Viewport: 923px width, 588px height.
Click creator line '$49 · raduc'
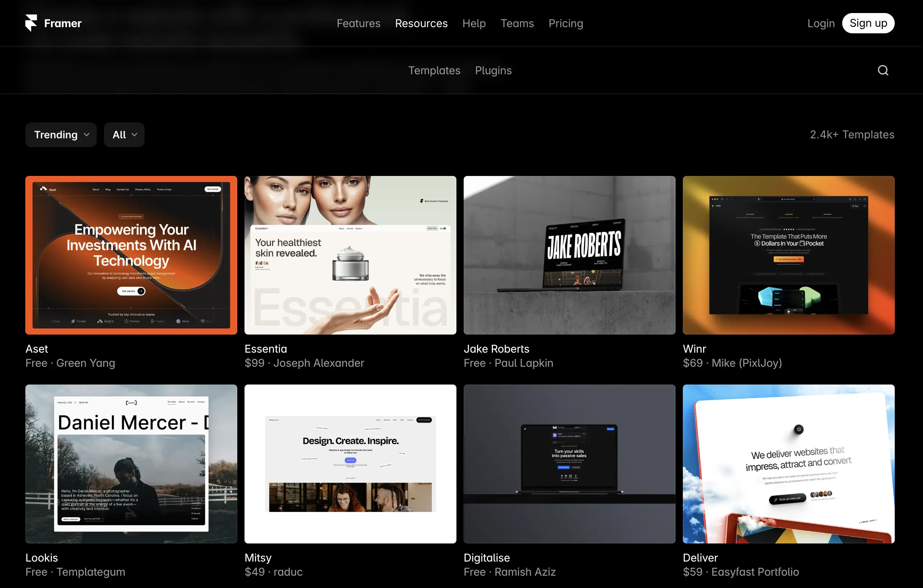(x=273, y=572)
